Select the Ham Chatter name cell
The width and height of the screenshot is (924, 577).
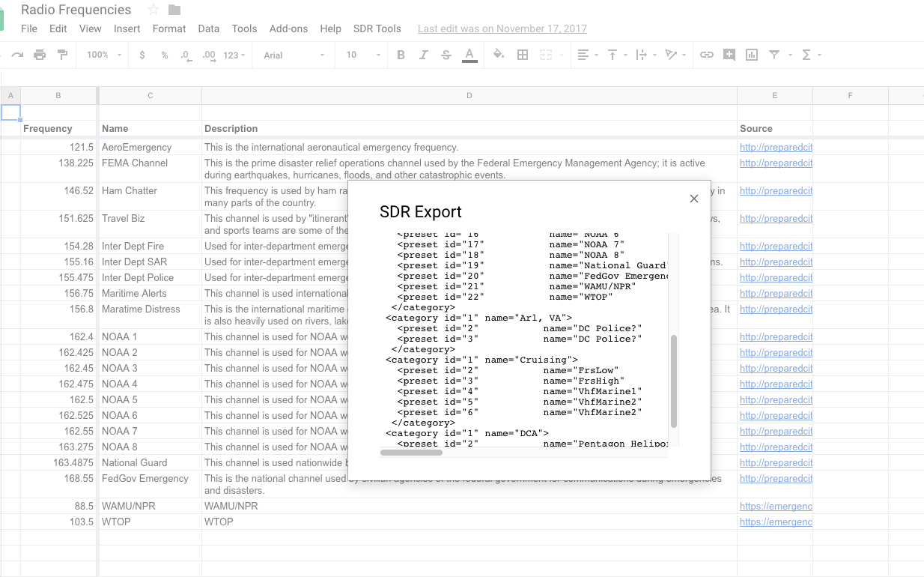point(151,196)
